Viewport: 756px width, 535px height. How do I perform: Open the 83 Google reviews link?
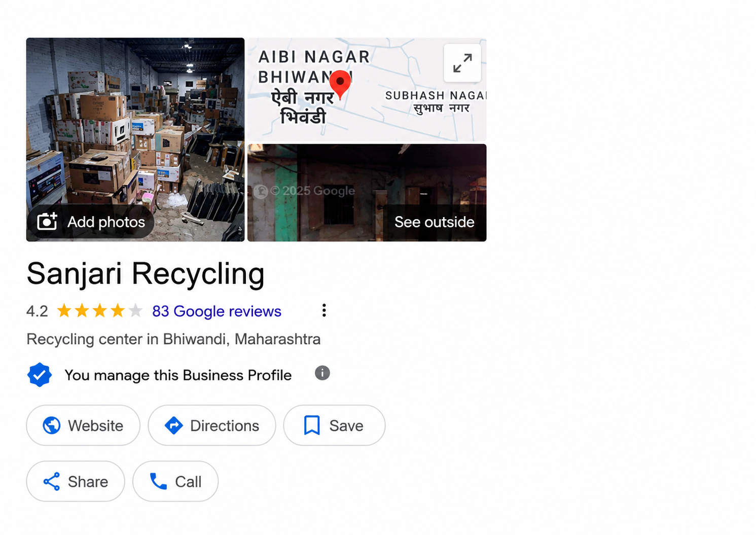click(x=217, y=311)
